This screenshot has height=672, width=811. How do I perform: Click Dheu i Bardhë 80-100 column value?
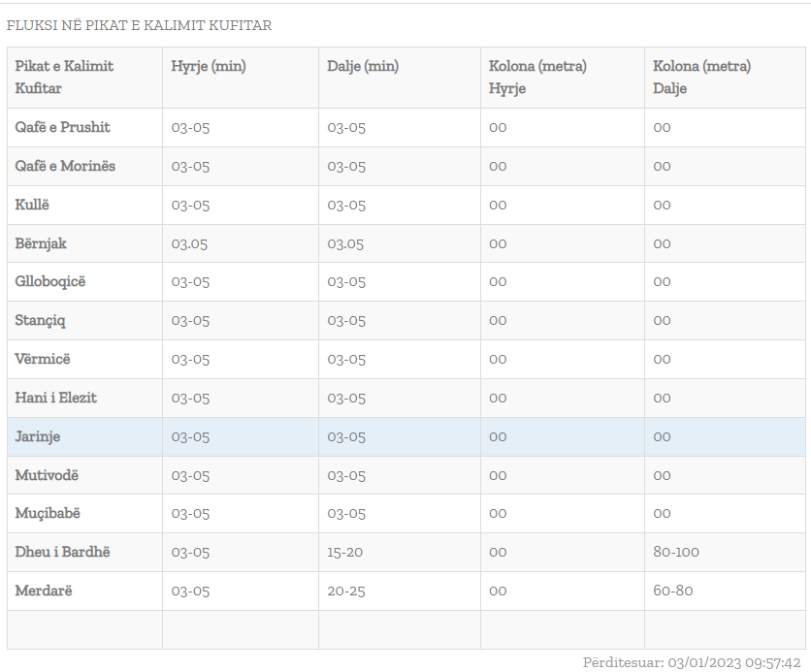(676, 552)
